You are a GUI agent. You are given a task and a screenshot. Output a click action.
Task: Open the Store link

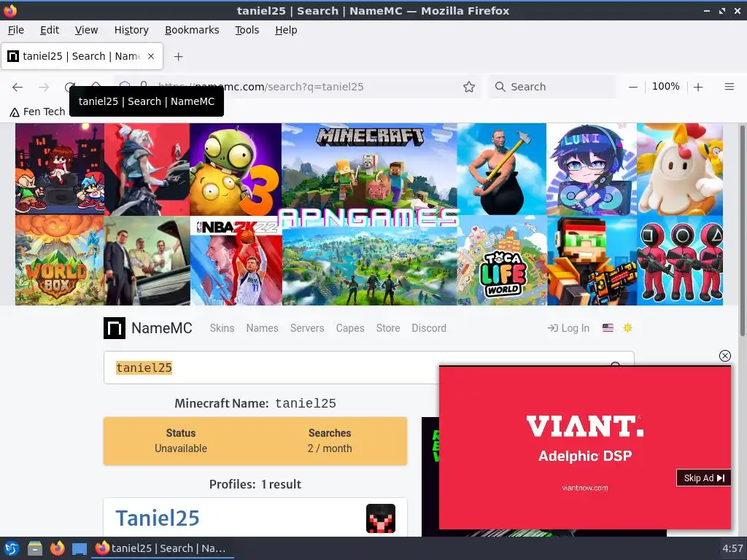388,328
